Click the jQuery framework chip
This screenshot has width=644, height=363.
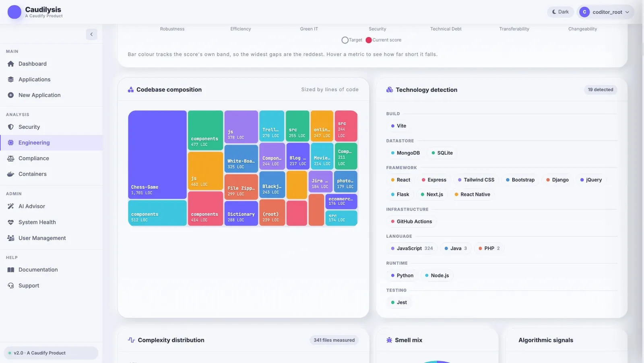point(591,180)
